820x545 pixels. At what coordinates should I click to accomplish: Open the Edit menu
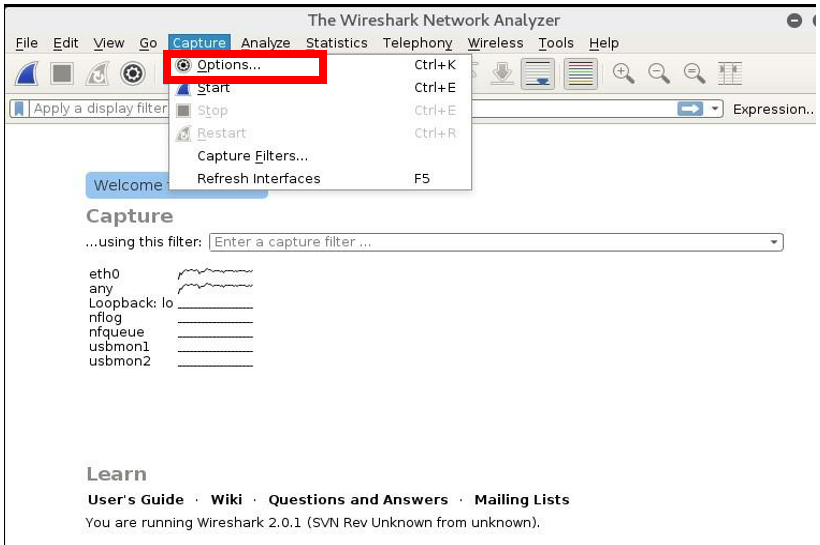(x=65, y=43)
